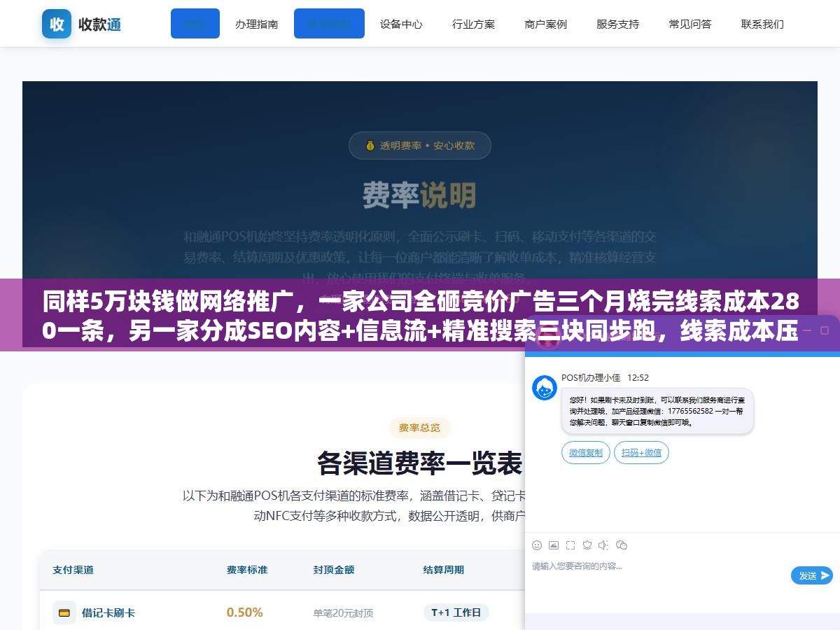Click the 费率标准 column header
The height and width of the screenshot is (630, 840).
tap(247, 570)
